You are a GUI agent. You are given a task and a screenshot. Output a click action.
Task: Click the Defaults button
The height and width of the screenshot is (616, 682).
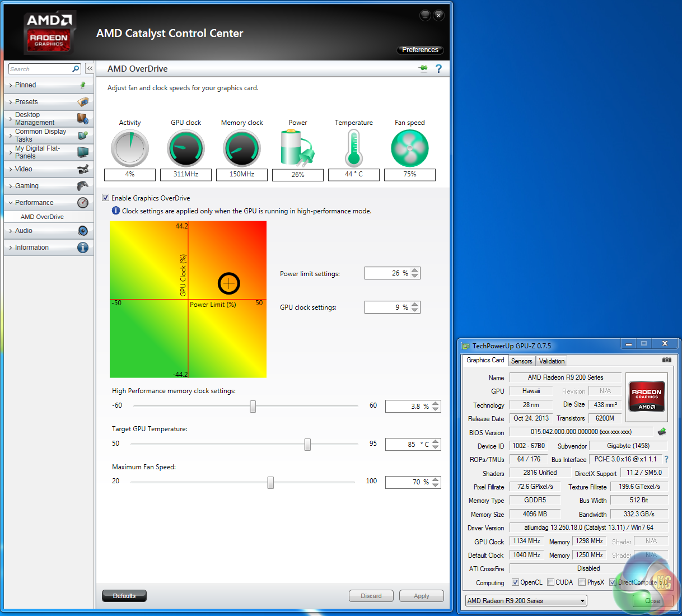pyautogui.click(x=124, y=596)
